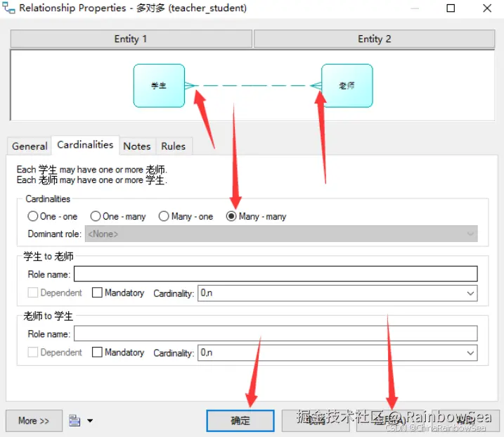Open the Rules tab
This screenshot has height=437, width=504.
[173, 146]
